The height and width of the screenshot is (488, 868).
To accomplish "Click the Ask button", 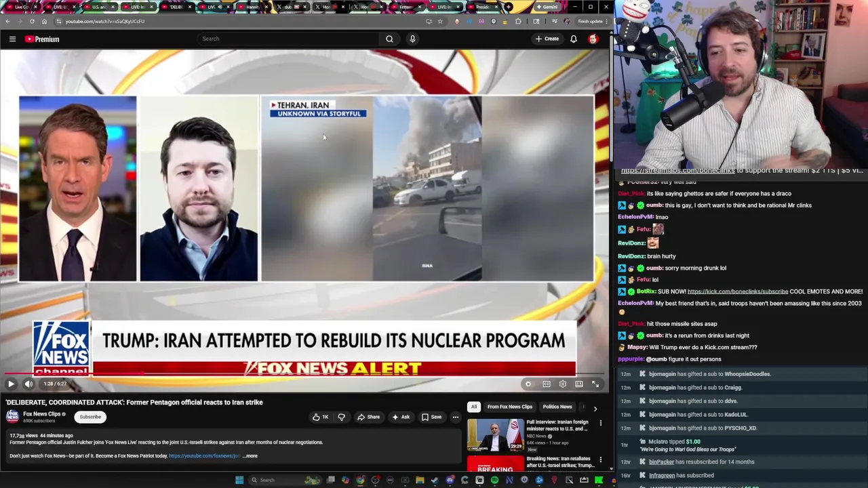I will click(x=400, y=417).
